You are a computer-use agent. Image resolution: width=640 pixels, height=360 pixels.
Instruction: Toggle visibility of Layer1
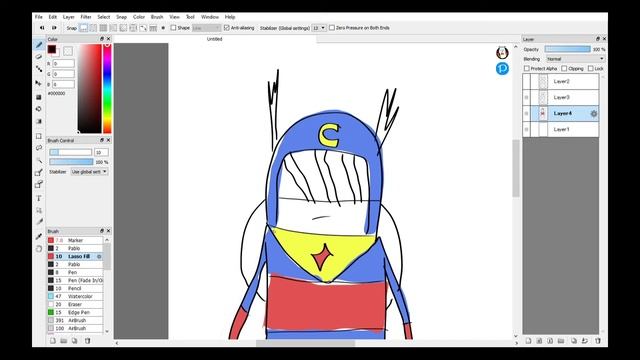(527, 129)
